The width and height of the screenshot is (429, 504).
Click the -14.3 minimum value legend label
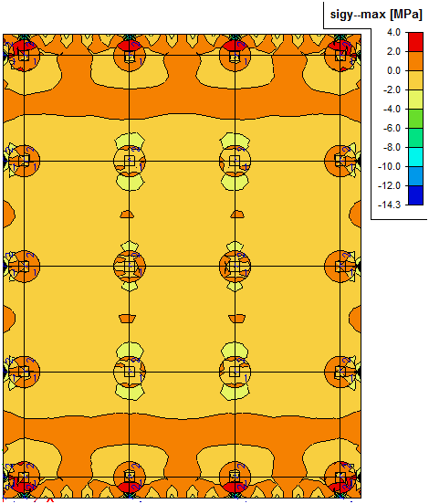click(x=389, y=205)
